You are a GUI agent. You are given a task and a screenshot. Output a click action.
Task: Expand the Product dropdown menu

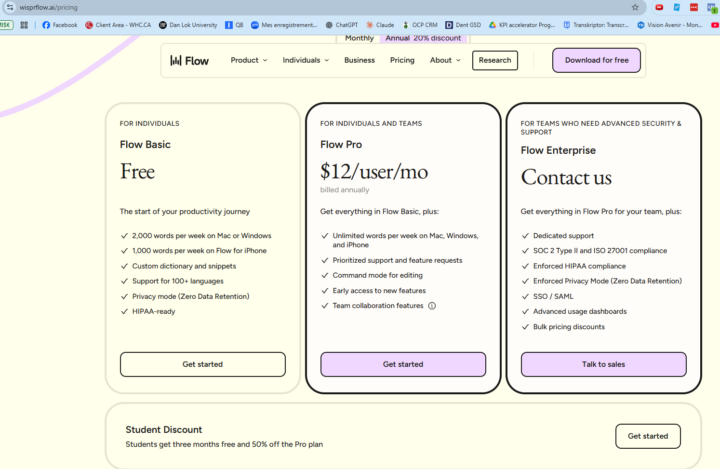(249, 60)
